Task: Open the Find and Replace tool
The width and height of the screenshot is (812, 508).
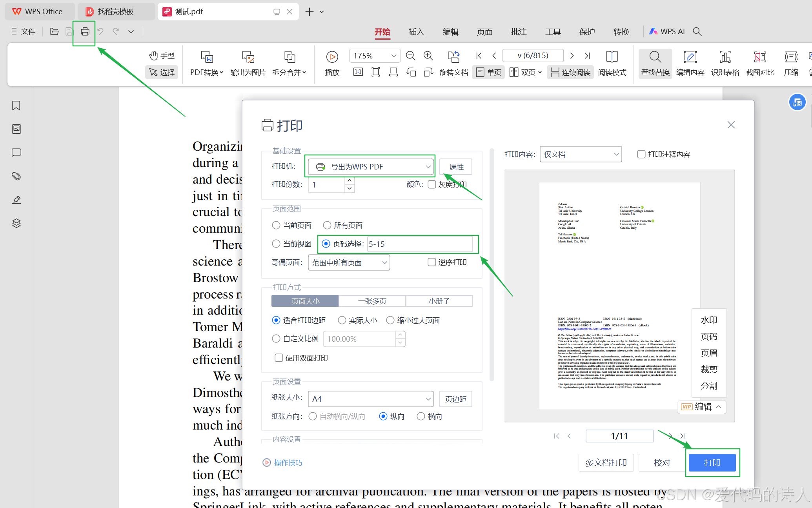Action: tap(655, 64)
